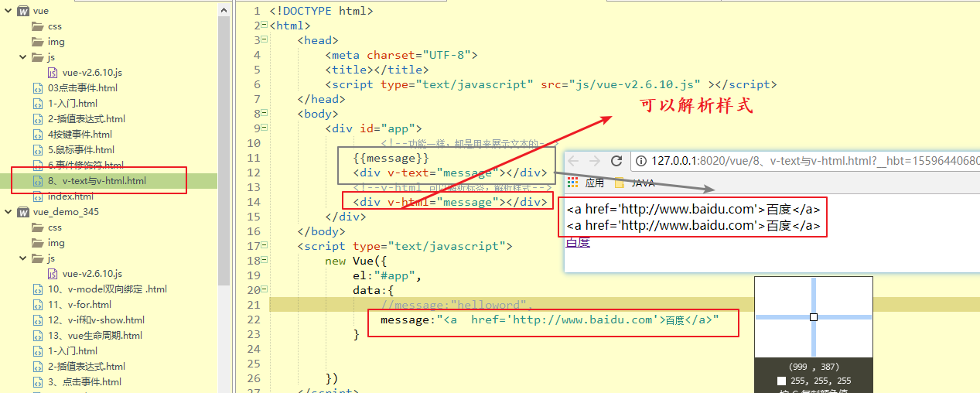Open 3、点击事件.html file
The width and height of the screenshot is (980, 393).
coord(84,382)
